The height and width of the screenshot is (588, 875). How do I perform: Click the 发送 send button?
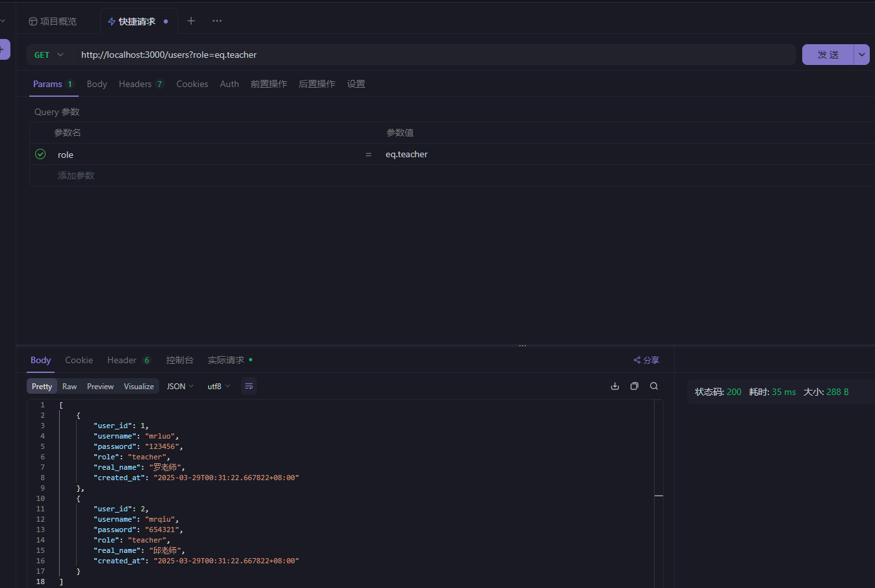pyautogui.click(x=828, y=55)
